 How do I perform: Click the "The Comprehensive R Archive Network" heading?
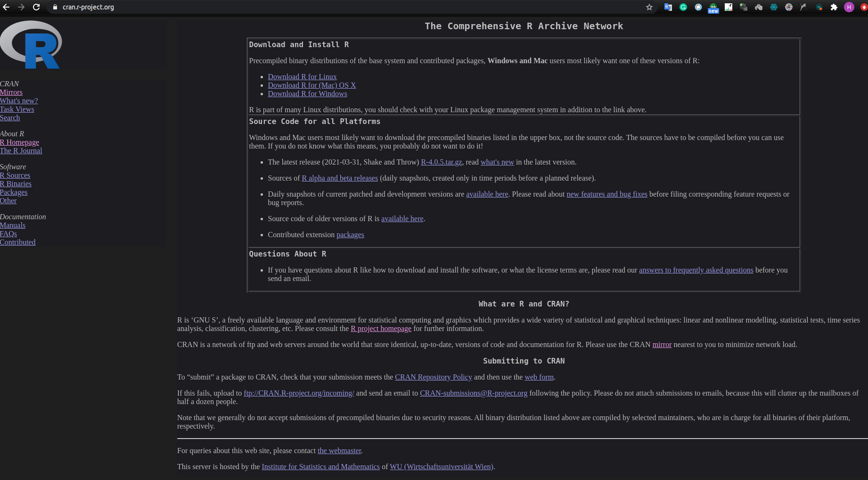coord(524,26)
